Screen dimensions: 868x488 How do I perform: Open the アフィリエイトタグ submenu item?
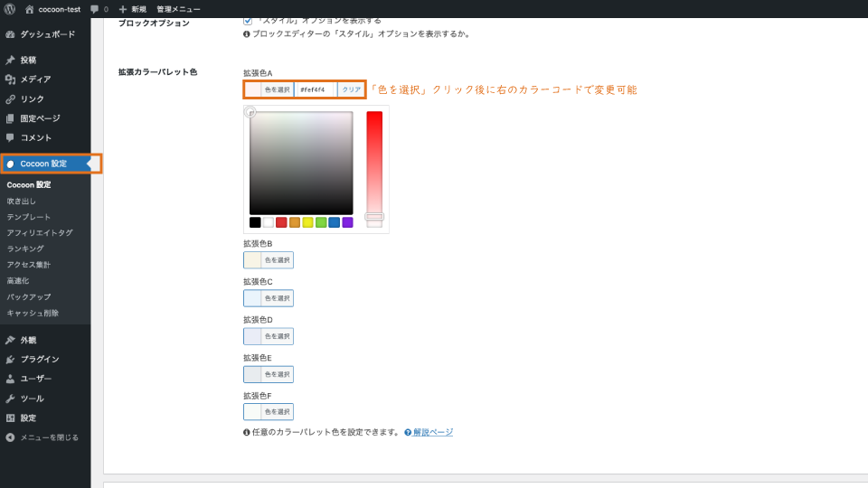40,233
